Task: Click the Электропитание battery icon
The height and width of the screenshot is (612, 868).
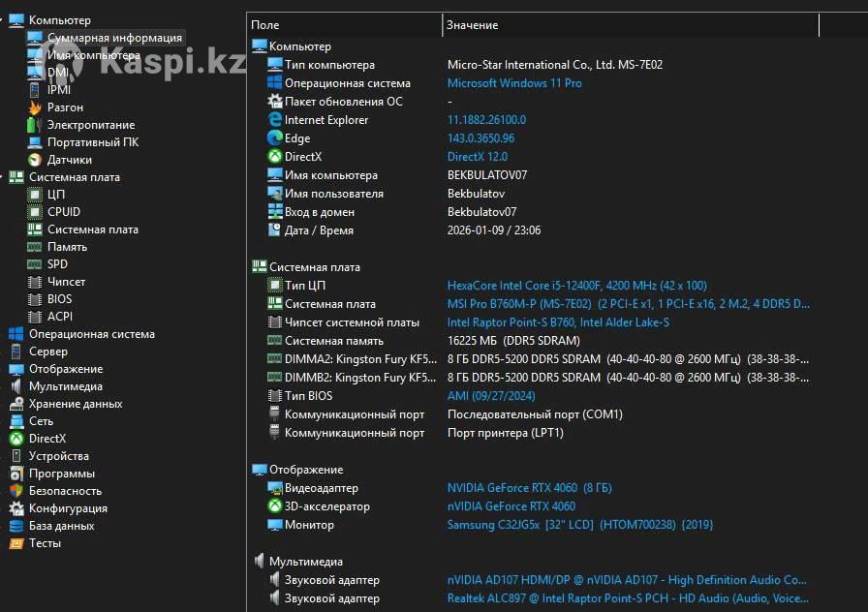Action: 35,125
